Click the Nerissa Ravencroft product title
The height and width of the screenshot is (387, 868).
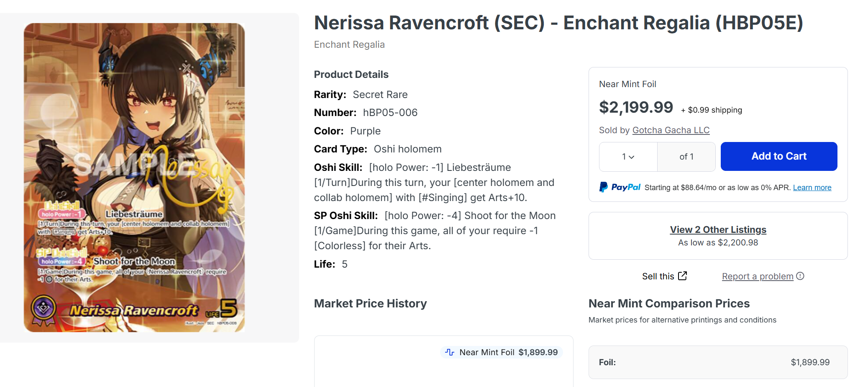click(x=558, y=23)
